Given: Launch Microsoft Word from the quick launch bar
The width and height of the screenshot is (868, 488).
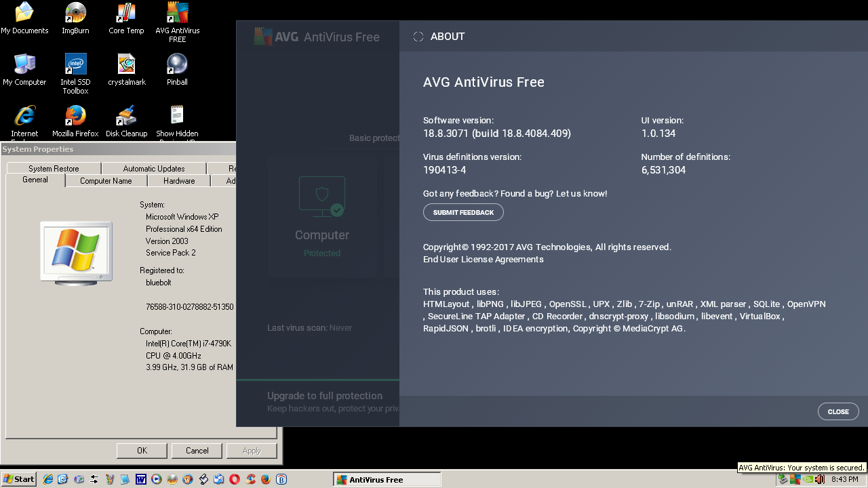Looking at the screenshot, I should 141,479.
